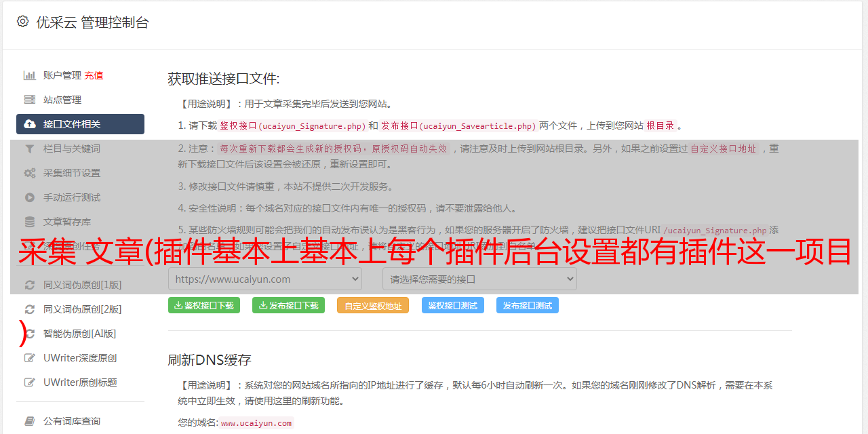Screen dimensions: 868x434
Task: Open 账户管理 in the sidebar
Action: (x=62, y=75)
